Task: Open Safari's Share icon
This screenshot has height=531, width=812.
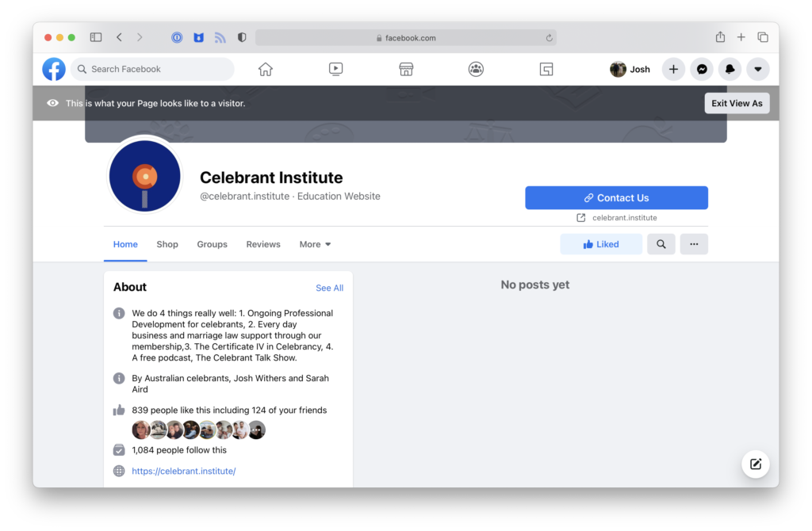Action: click(x=720, y=36)
